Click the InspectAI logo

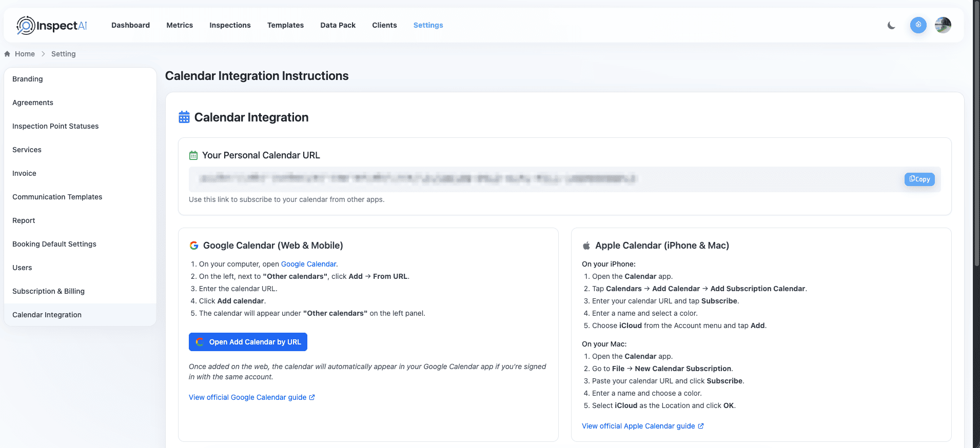[x=51, y=25]
